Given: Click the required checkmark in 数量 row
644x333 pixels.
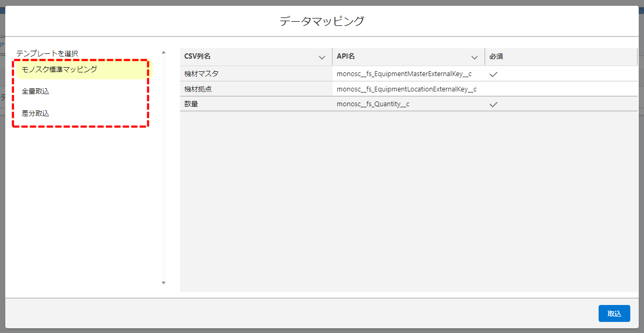Looking at the screenshot, I should point(494,105).
